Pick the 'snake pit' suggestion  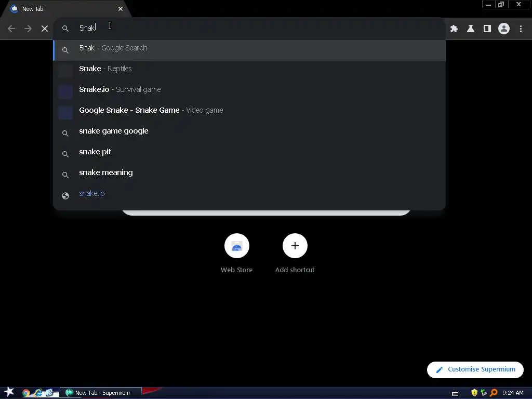pos(249,153)
